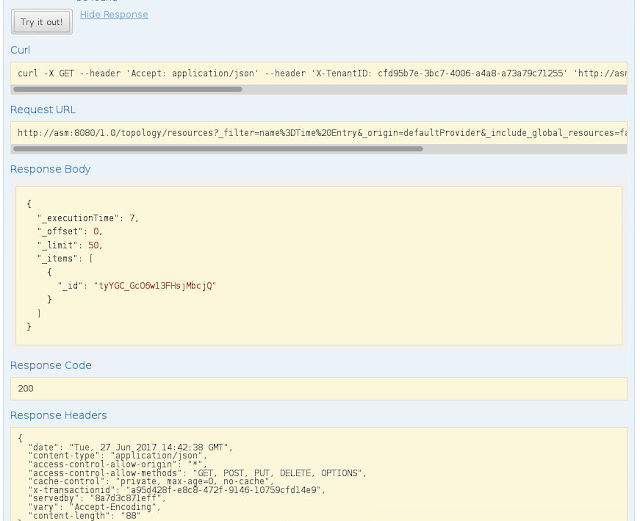The width and height of the screenshot is (640, 521).
Task: Click the "access-control-allow-methods" header line
Action: [197, 473]
